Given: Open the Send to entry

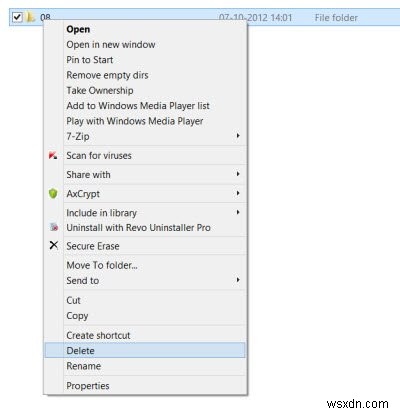Looking at the screenshot, I should pos(145,281).
